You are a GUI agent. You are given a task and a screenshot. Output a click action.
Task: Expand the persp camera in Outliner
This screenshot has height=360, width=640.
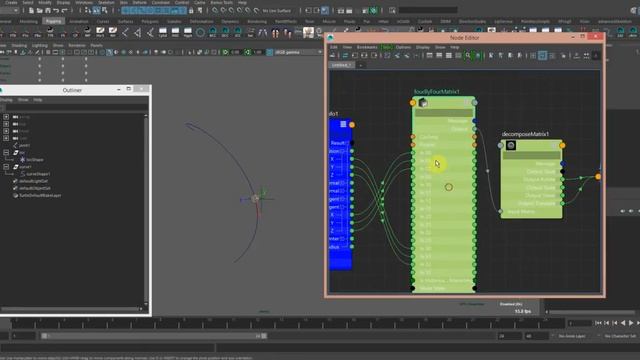point(6,117)
